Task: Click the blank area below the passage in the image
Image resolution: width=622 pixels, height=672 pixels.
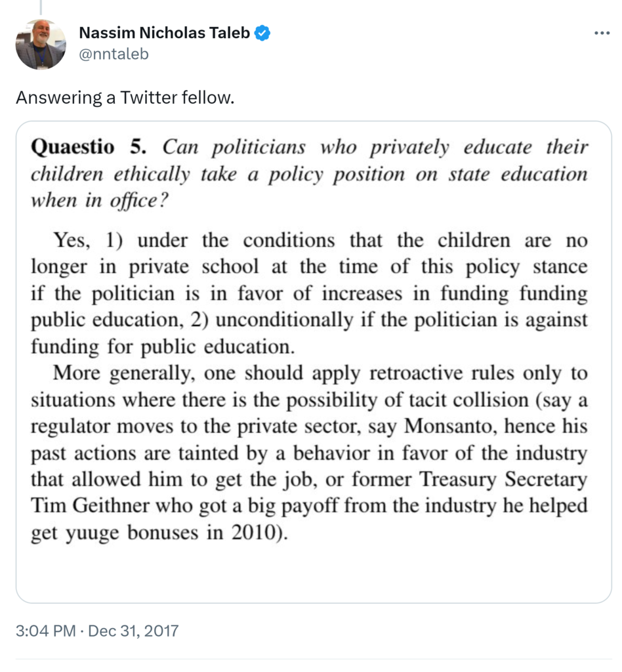Action: coord(314,572)
